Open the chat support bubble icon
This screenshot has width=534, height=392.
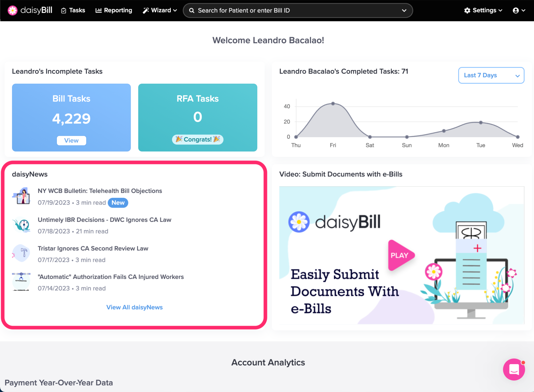click(x=514, y=369)
